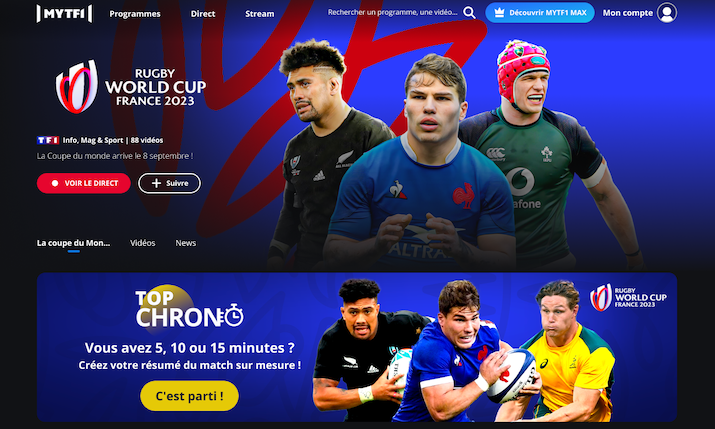This screenshot has height=429, width=715.
Task: Select the La coupe du Mon... tab
Action: [73, 243]
